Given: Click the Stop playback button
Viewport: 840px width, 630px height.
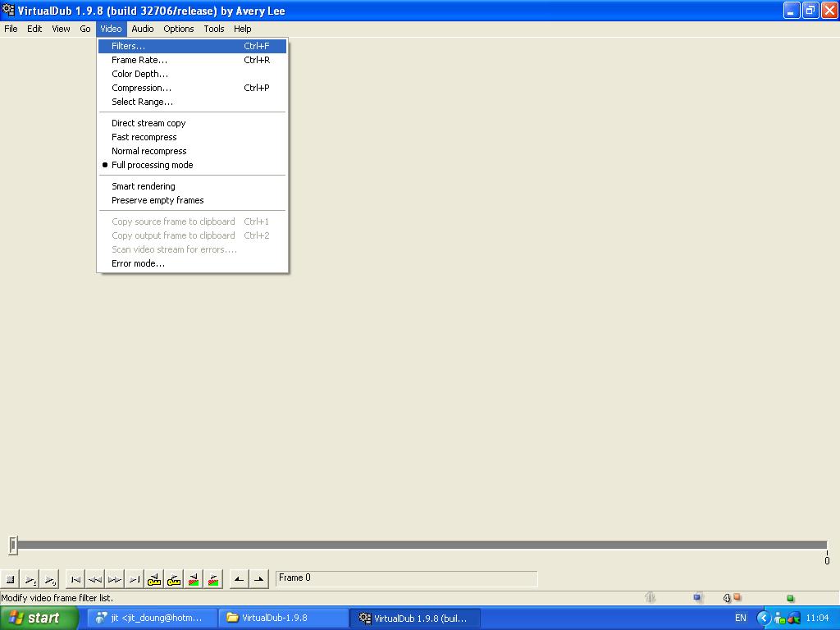Looking at the screenshot, I should point(10,579).
